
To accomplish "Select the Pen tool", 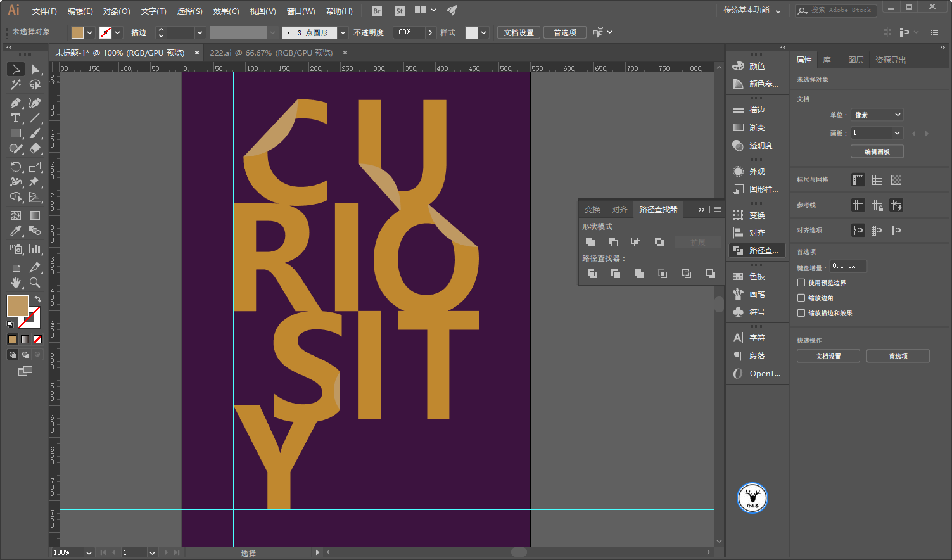I will pos(16,103).
